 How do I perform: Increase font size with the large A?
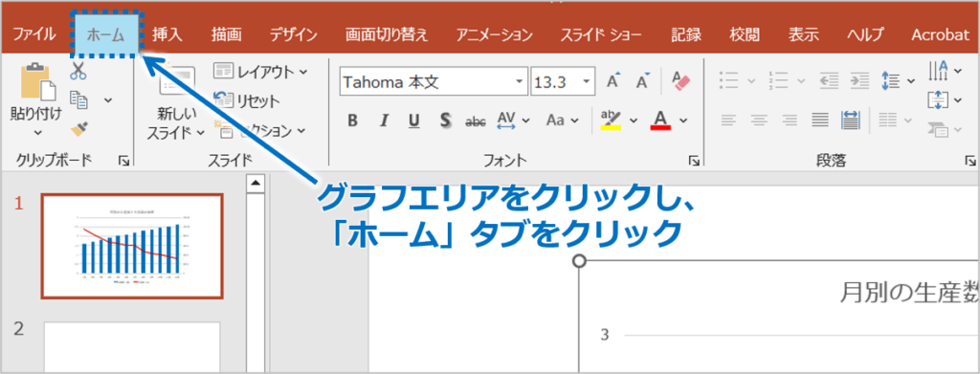613,81
